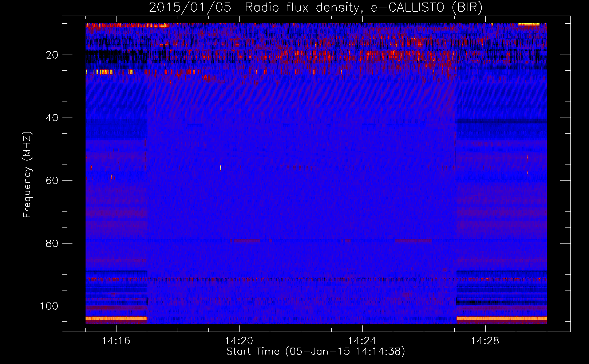This screenshot has height=364, width=589.
Task: Click the 14:16 time tick label
Action: (x=116, y=341)
